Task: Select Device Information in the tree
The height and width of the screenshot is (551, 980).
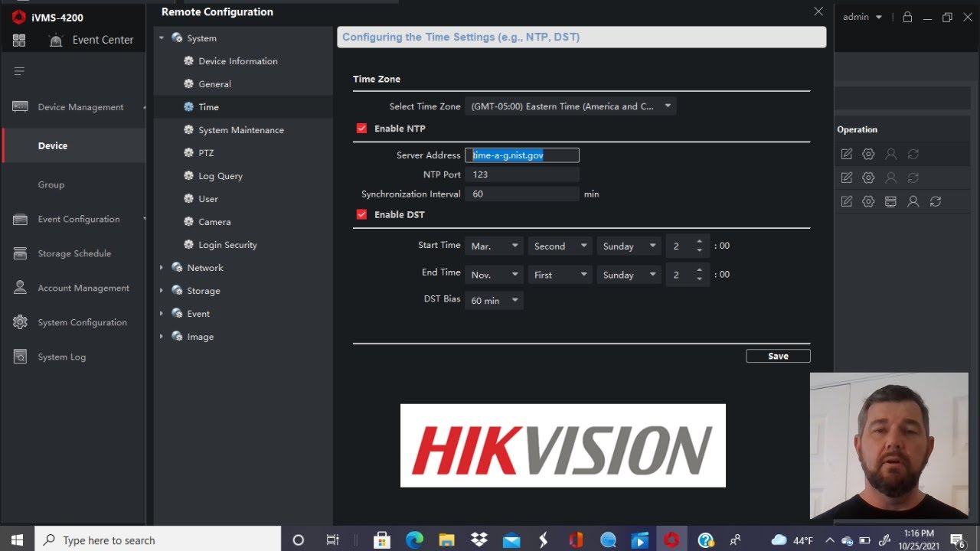Action: click(x=238, y=61)
